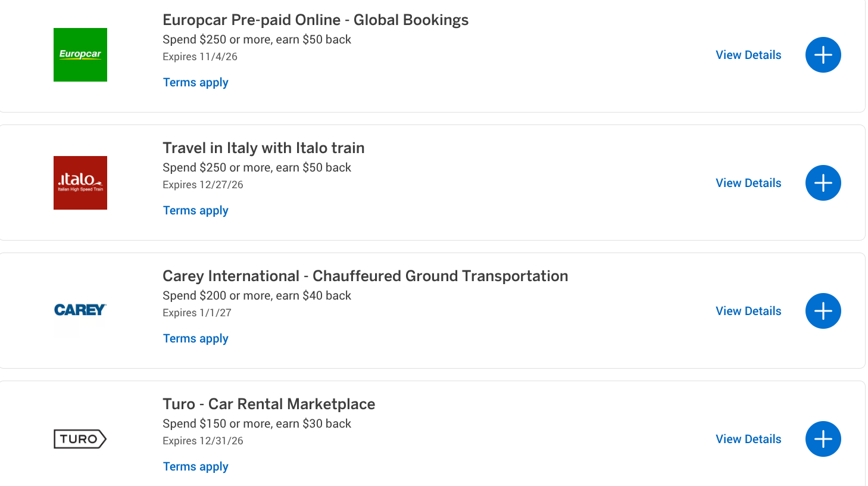Click 'Expires 12/31/26' text

203,441
